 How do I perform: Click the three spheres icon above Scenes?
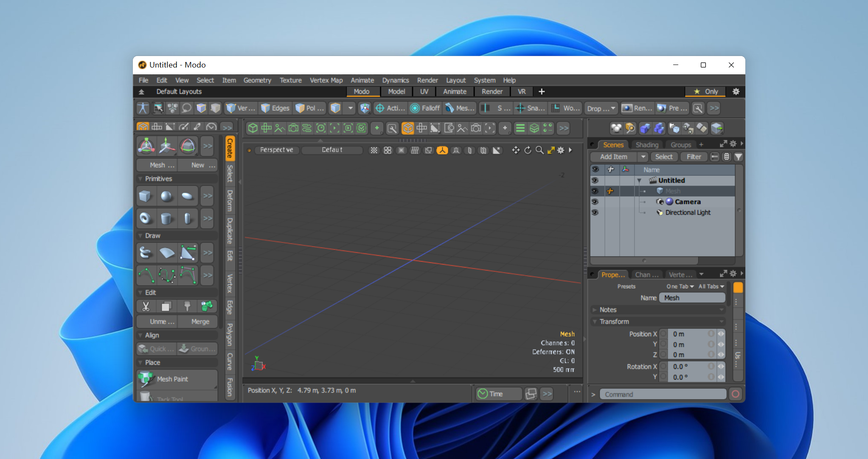point(616,128)
